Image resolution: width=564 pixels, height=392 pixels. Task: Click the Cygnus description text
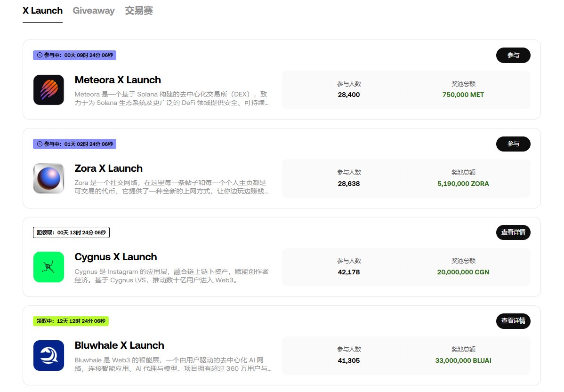[171, 276]
